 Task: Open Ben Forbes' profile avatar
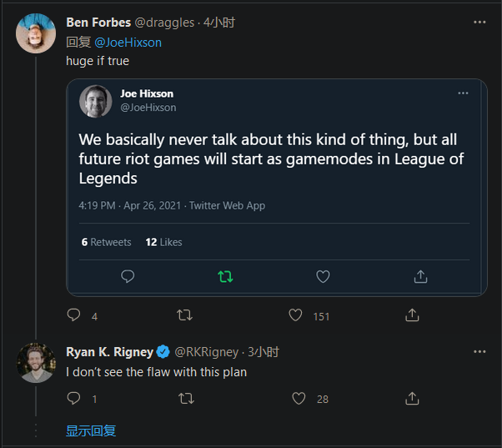click(36, 33)
